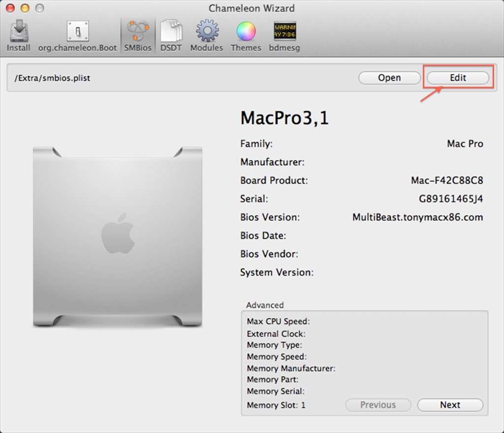The width and height of the screenshot is (504, 433).
Task: Minimize the Chameleon Wizard window
Action: click(25, 8)
